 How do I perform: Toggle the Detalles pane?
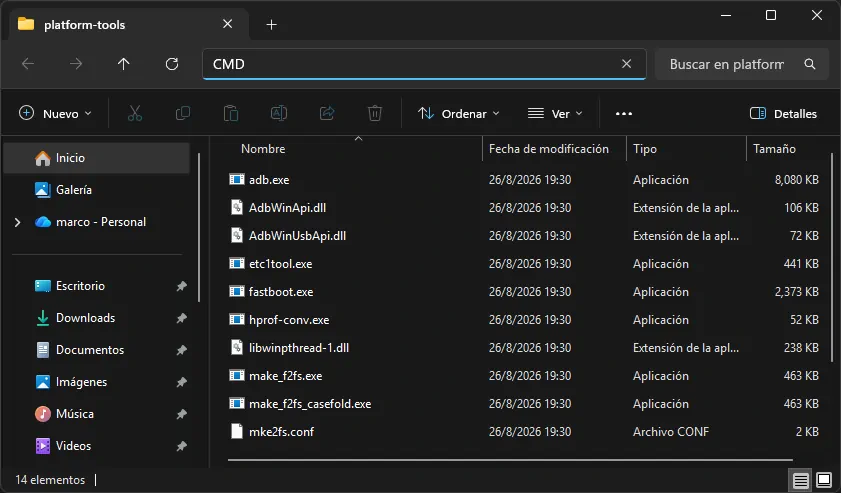(x=783, y=113)
